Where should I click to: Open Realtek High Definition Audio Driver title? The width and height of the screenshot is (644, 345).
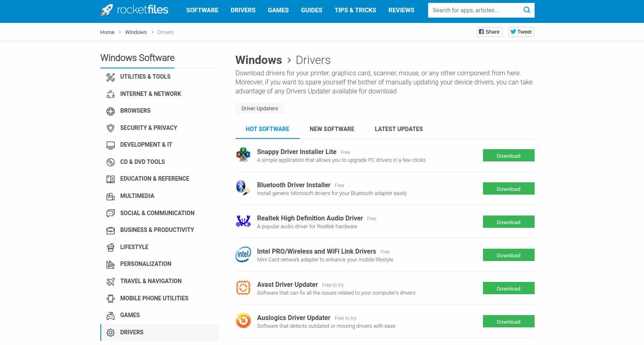310,218
